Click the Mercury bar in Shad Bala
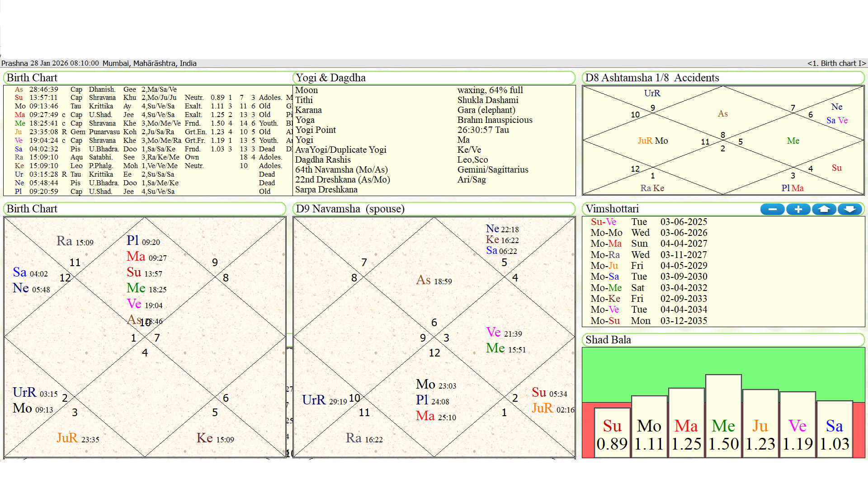 pos(723,416)
